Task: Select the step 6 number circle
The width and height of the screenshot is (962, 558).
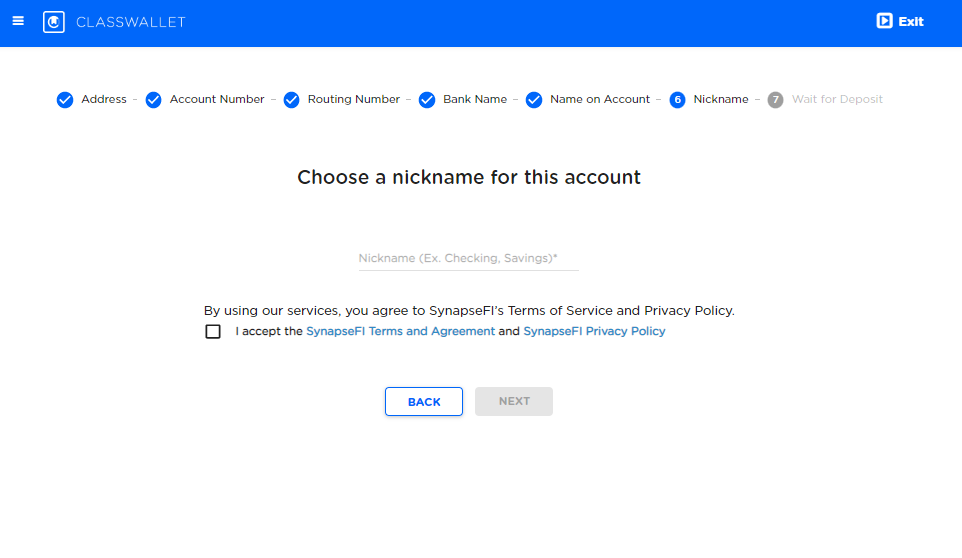Action: pyautogui.click(x=677, y=100)
